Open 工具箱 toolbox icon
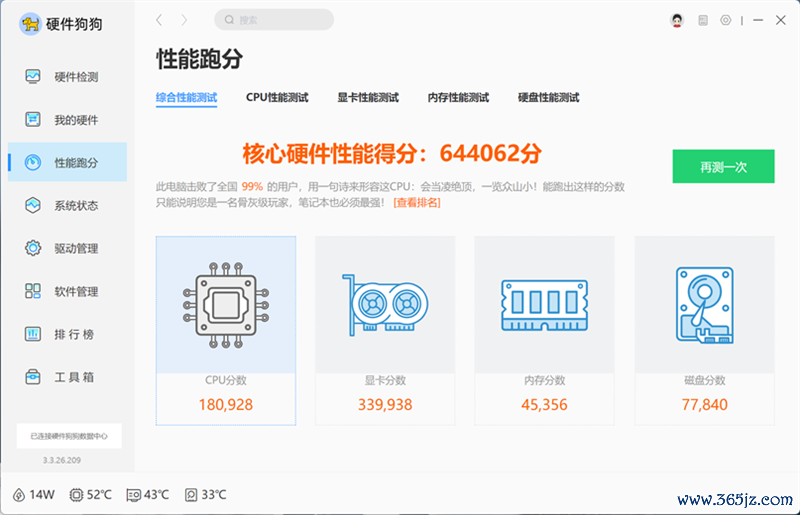This screenshot has height=515, width=800. [x=33, y=377]
